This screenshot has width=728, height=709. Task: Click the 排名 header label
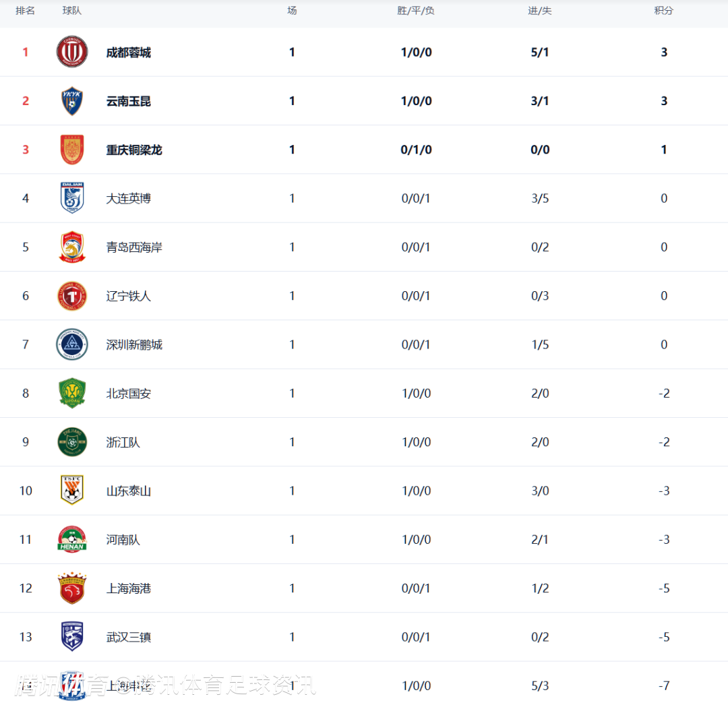(26, 11)
